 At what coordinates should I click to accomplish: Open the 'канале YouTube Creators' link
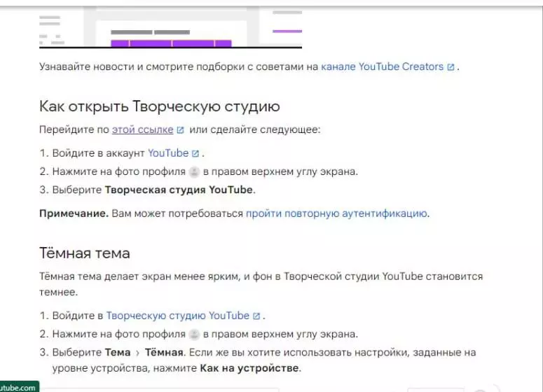383,66
